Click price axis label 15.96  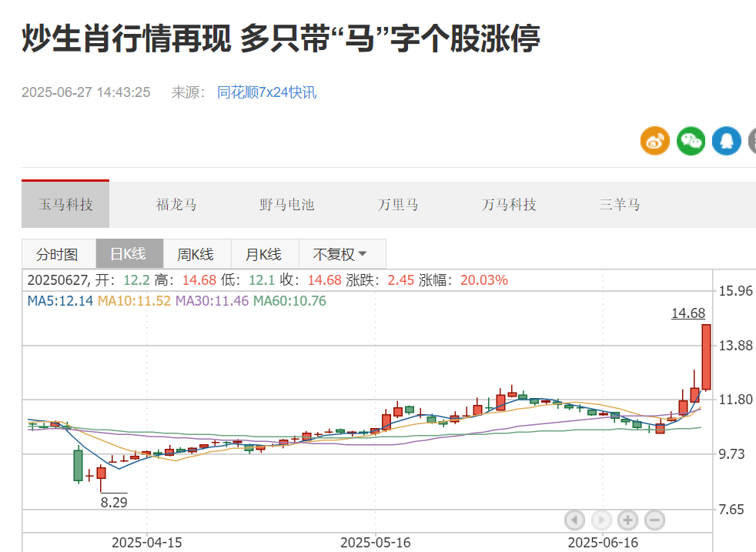(735, 291)
